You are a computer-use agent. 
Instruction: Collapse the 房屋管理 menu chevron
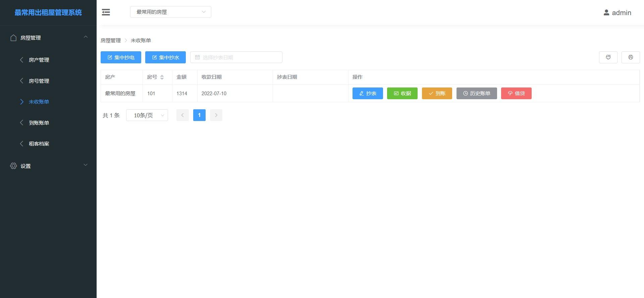pos(86,37)
